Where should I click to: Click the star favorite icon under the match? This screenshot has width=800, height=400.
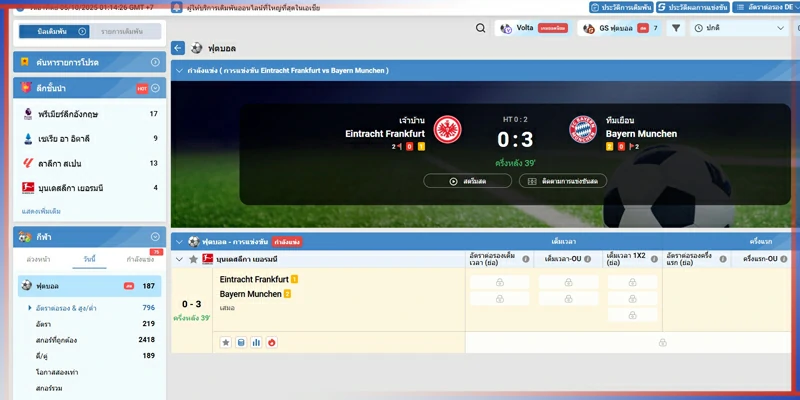(226, 342)
